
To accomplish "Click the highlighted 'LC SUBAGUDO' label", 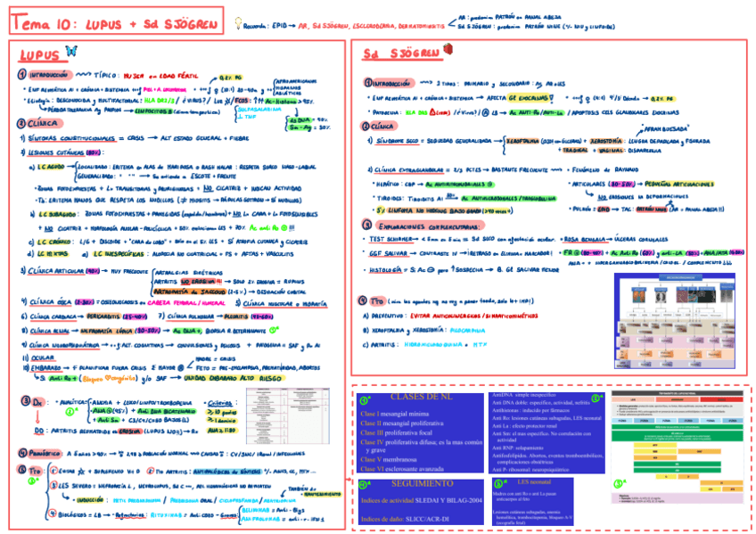I will point(57,214).
